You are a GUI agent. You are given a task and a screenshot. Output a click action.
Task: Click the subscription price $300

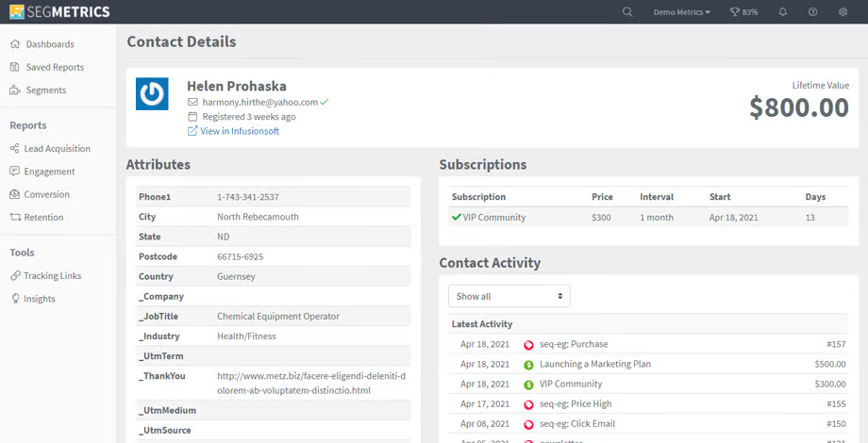(601, 218)
